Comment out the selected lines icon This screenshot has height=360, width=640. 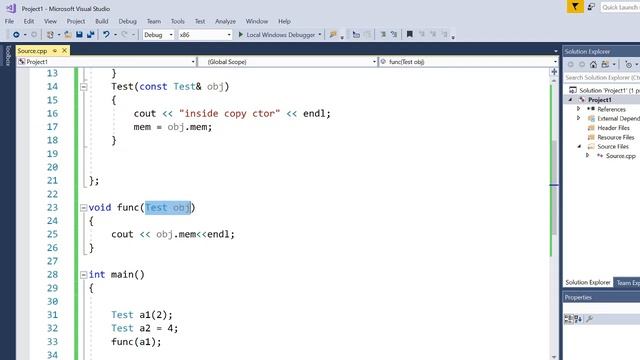(383, 35)
